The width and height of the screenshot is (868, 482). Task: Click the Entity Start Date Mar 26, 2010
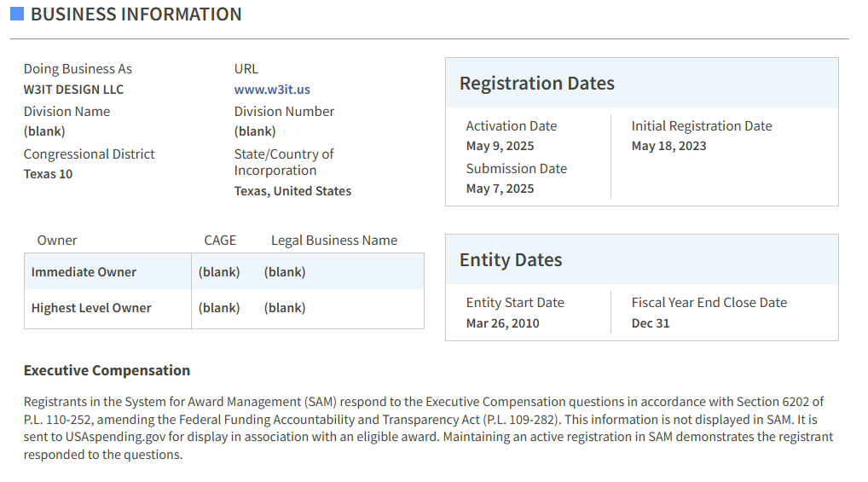click(x=503, y=323)
